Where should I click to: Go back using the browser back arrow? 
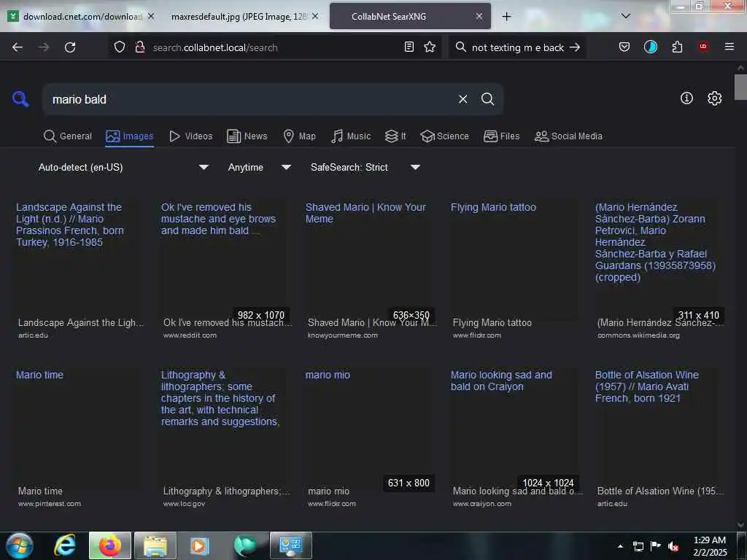pos(18,47)
